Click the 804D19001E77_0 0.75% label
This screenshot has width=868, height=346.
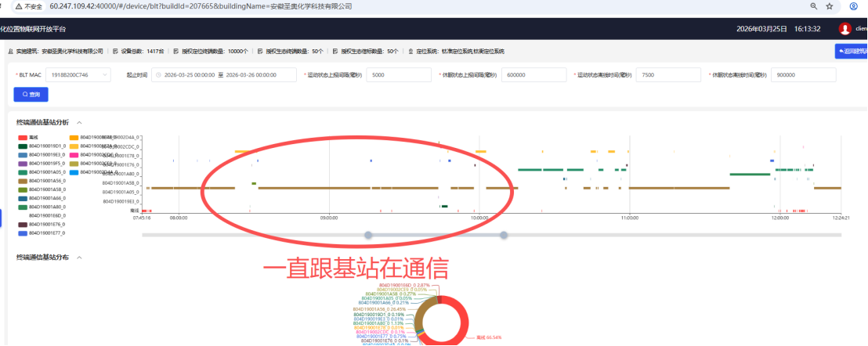click(382, 336)
